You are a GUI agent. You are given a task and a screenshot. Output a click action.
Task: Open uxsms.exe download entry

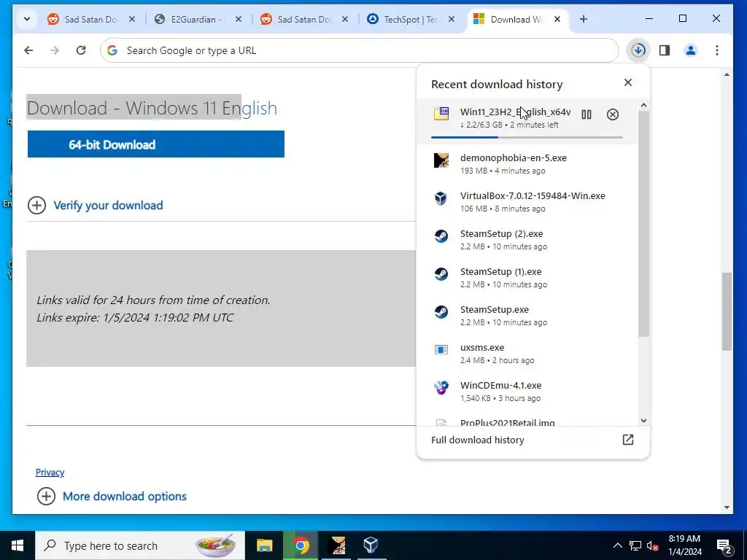(527, 354)
